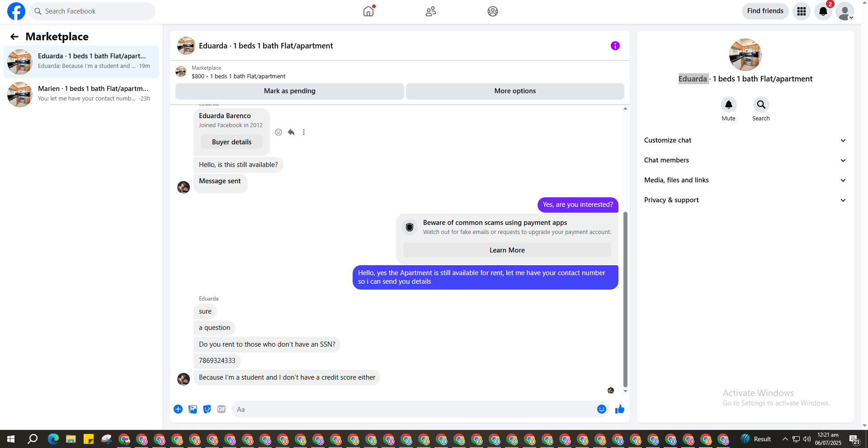
Task: Mute this conversation
Action: (729, 105)
